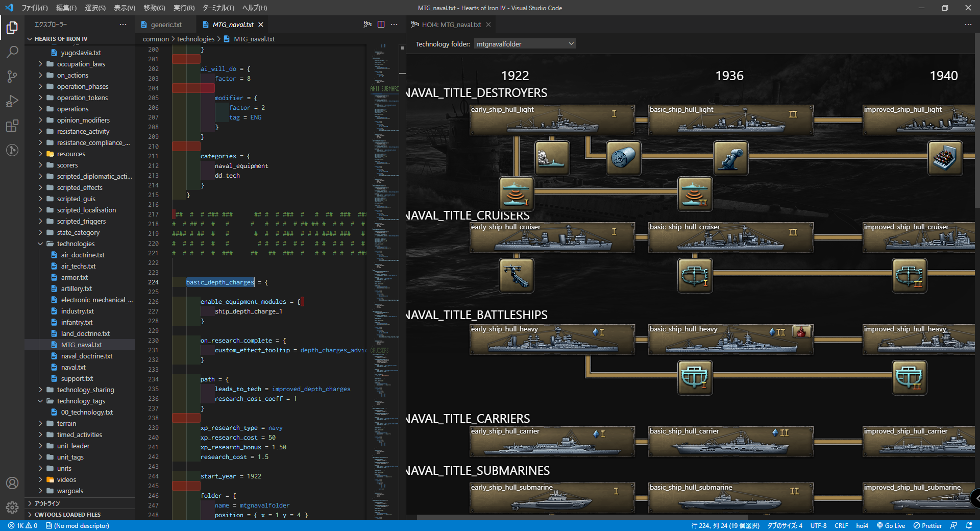Switch to the HOI4: MTG_naval.txt preview tab
The height and width of the screenshot is (531, 980).
click(452, 25)
